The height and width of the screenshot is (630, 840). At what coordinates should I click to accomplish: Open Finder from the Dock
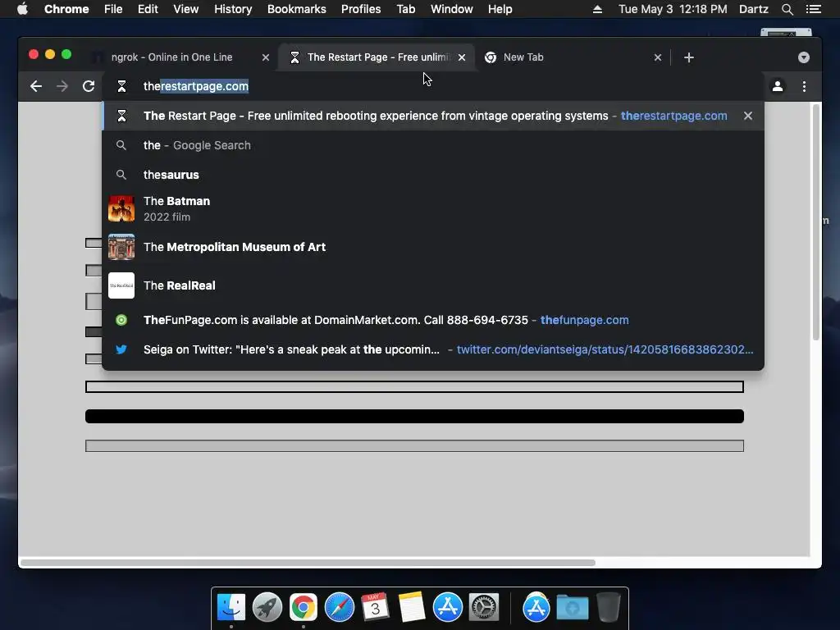pyautogui.click(x=231, y=608)
